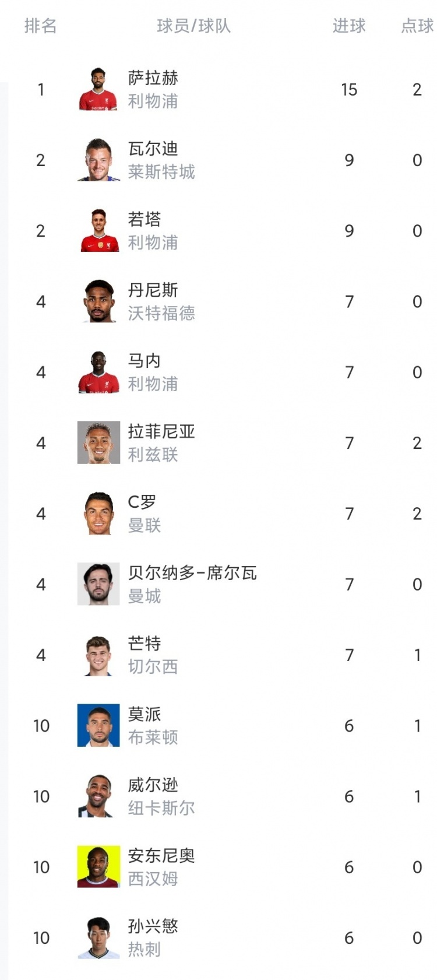View 拉菲尼亚 player headshot
This screenshot has width=437, height=980.
98,442
